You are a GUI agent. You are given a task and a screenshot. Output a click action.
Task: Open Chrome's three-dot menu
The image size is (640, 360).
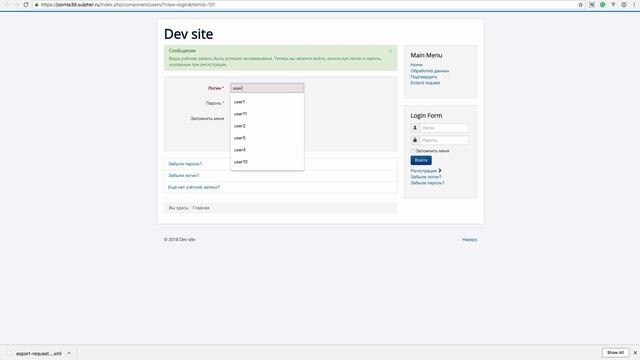(634, 4)
